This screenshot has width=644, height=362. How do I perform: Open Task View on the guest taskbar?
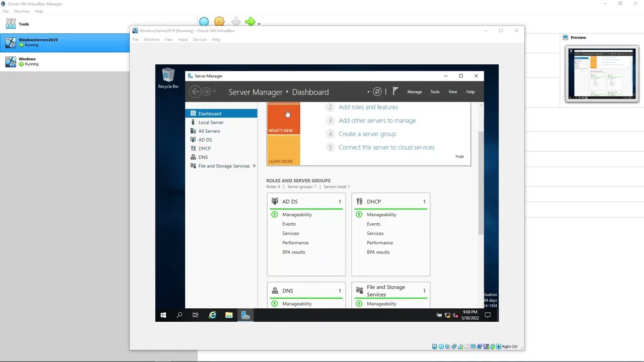pyautogui.click(x=195, y=315)
